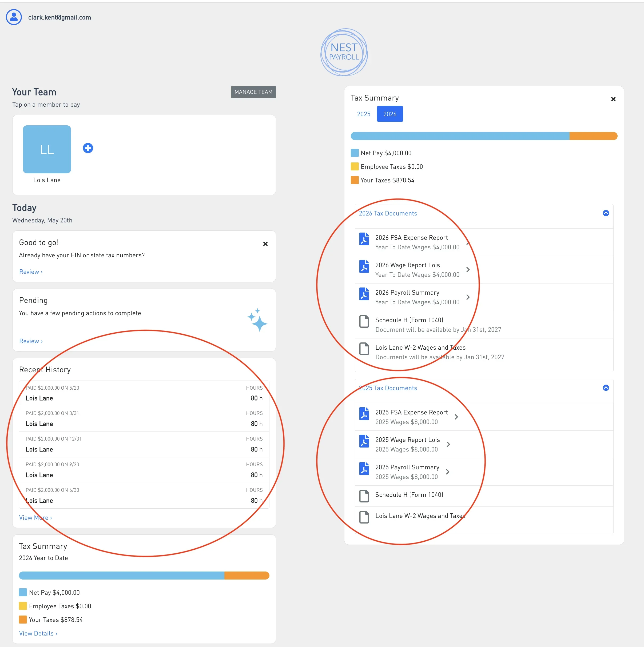Image resolution: width=644 pixels, height=647 pixels.
Task: Click Your Taxes orange swatch in left card
Action: 23,620
